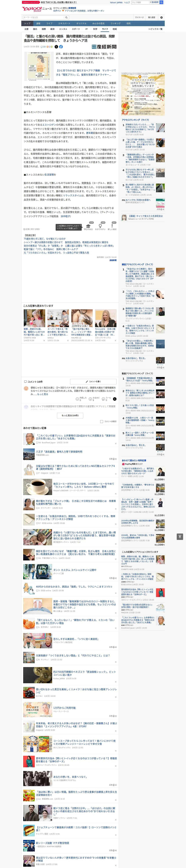
Task: Click the top-right blue search button
Action: coord(161,2)
